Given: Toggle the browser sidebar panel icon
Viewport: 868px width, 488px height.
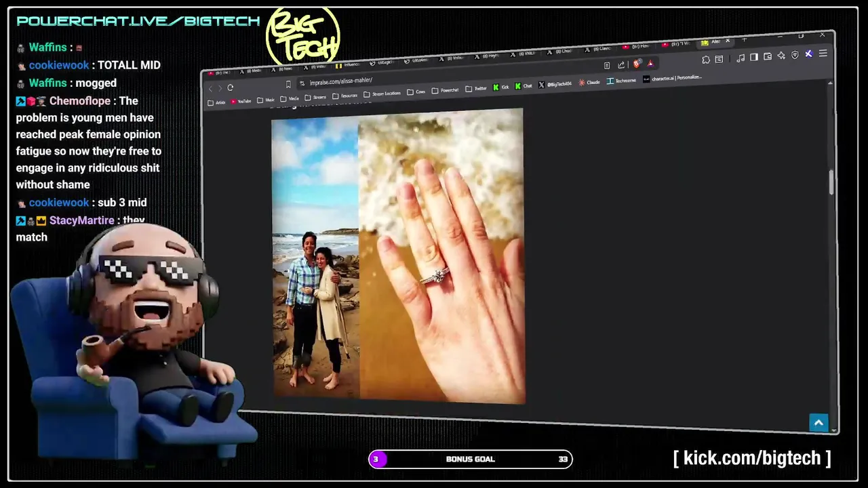Looking at the screenshot, I should click(754, 57).
